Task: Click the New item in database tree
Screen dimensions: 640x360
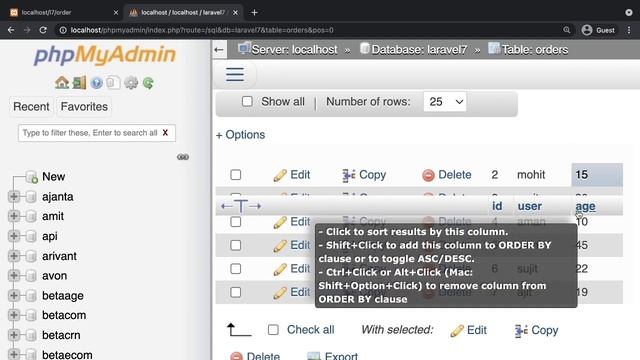Action: tap(53, 177)
